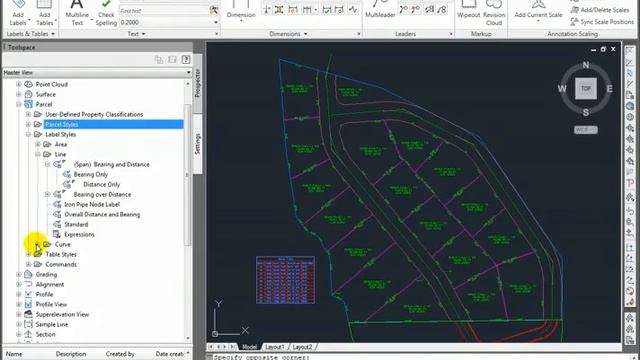Select Overall Distance and Bearing style
This screenshot has width=640, height=360.
(x=102, y=214)
